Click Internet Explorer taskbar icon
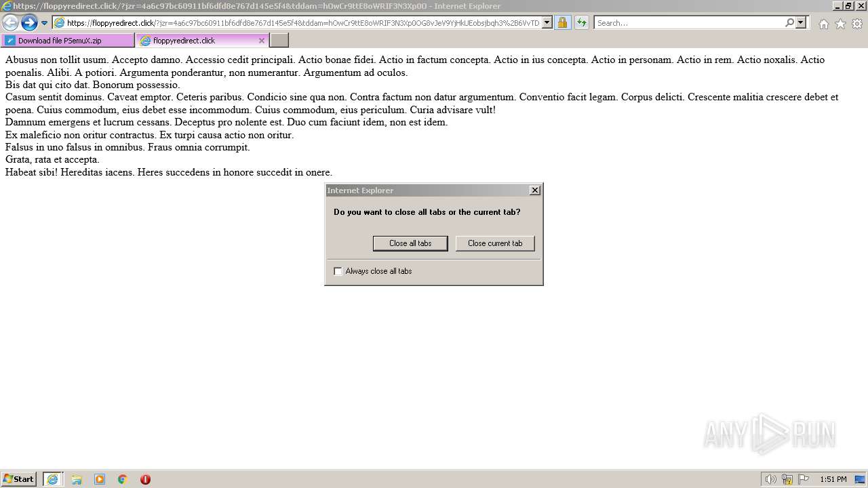This screenshot has width=868, height=488. (52, 479)
